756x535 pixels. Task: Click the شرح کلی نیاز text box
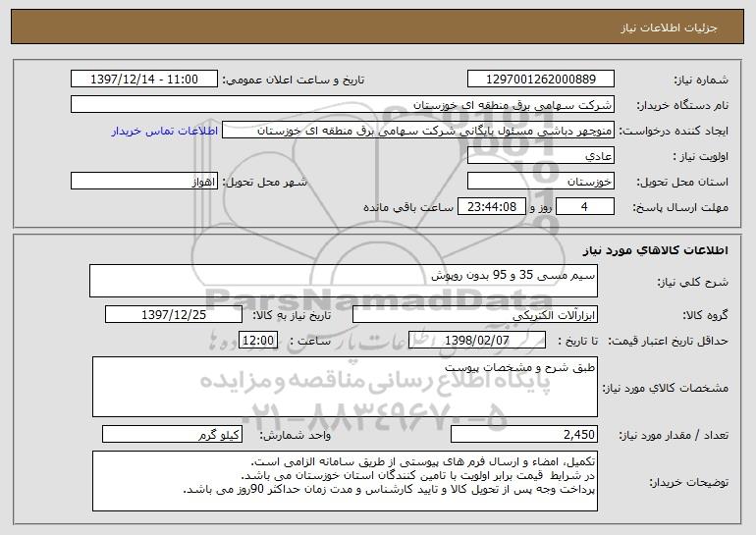344,281
